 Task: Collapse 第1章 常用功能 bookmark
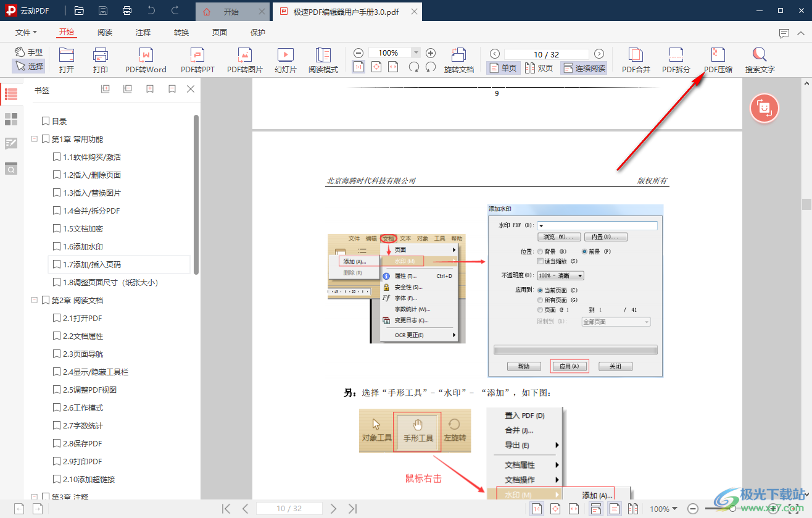coord(35,139)
